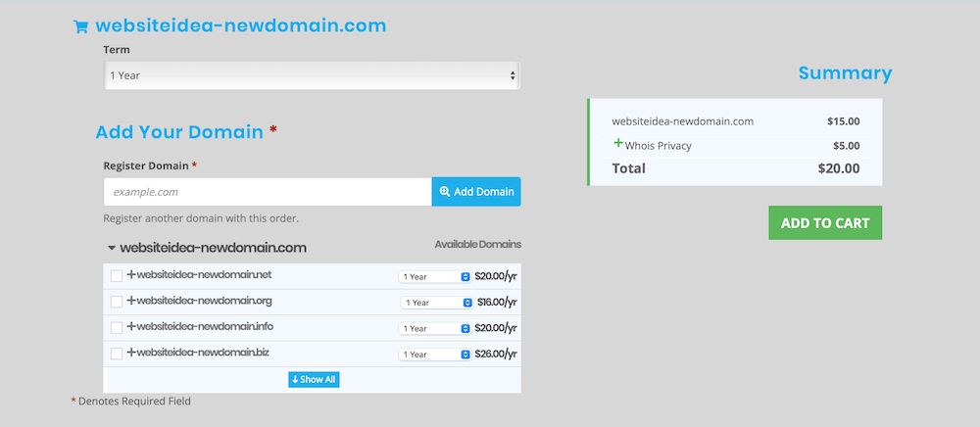Viewport: 980px width, 427px height.
Task: Click the $5.00 Whois Privacy price
Action: click(x=847, y=146)
